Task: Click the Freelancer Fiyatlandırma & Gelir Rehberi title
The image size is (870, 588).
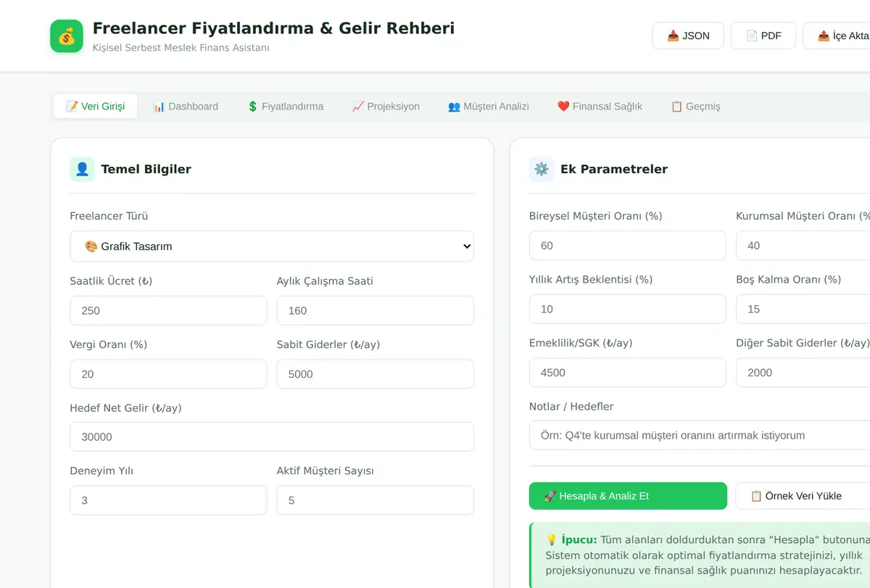Action: 273,28
